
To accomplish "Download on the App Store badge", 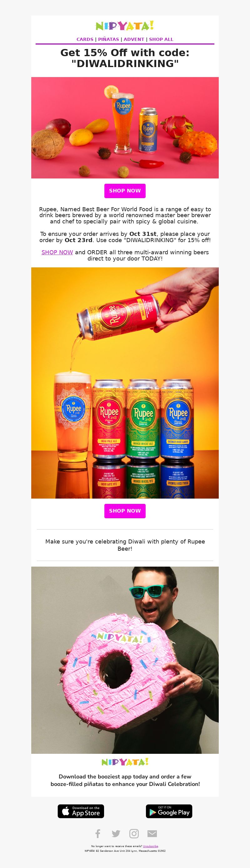I will 81,812.
